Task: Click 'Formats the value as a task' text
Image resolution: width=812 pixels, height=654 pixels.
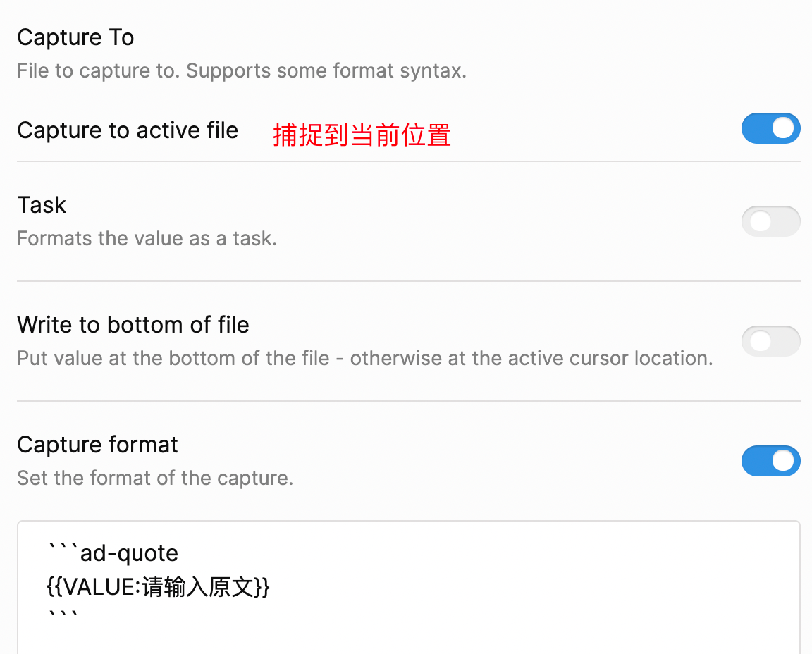Action: (147, 238)
